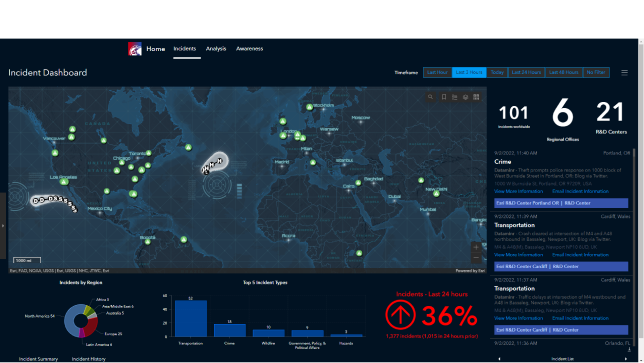The height and width of the screenshot is (363, 644).
Task: View More Information for Portland crime incident
Action: (518, 191)
